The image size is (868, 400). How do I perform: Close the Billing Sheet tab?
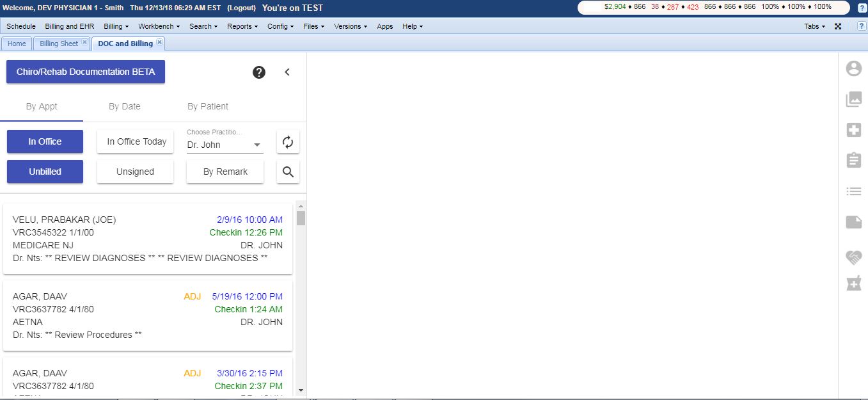click(x=84, y=43)
